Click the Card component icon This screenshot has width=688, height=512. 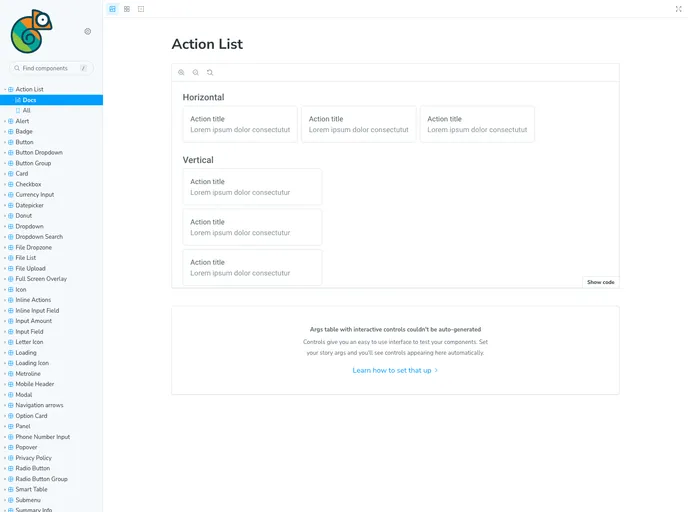click(x=11, y=174)
